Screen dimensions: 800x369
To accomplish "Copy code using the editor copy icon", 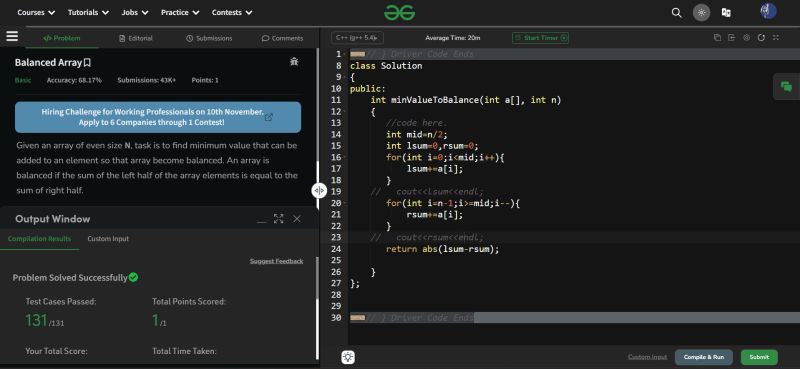I will 717,38.
